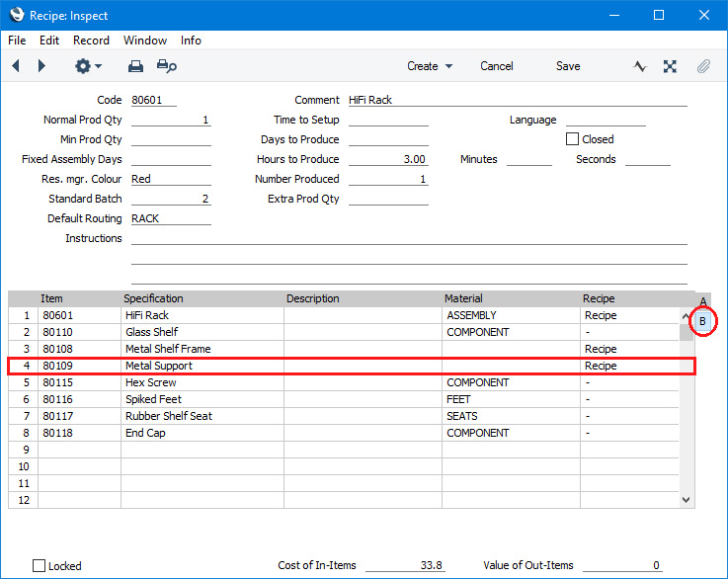Open the gear operations menu
Image resolution: width=728 pixels, height=579 pixels.
(x=87, y=66)
